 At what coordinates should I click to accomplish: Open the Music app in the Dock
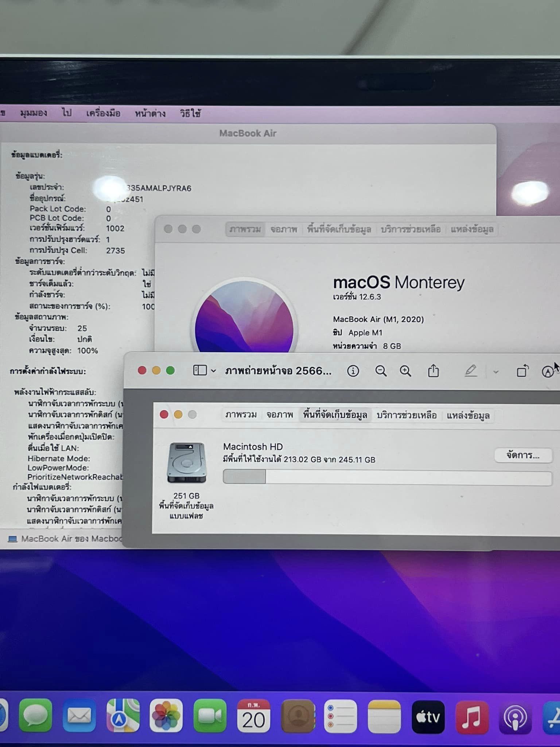(x=472, y=716)
